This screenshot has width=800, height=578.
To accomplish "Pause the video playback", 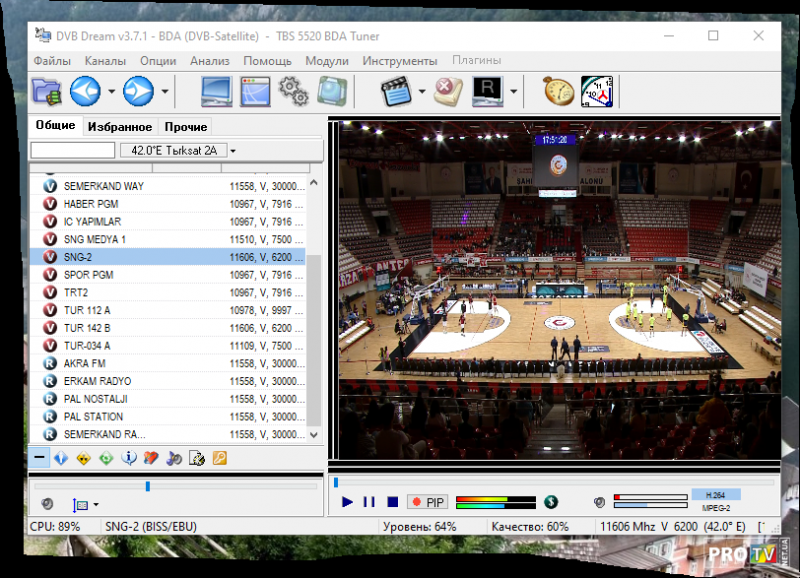I will click(x=369, y=502).
